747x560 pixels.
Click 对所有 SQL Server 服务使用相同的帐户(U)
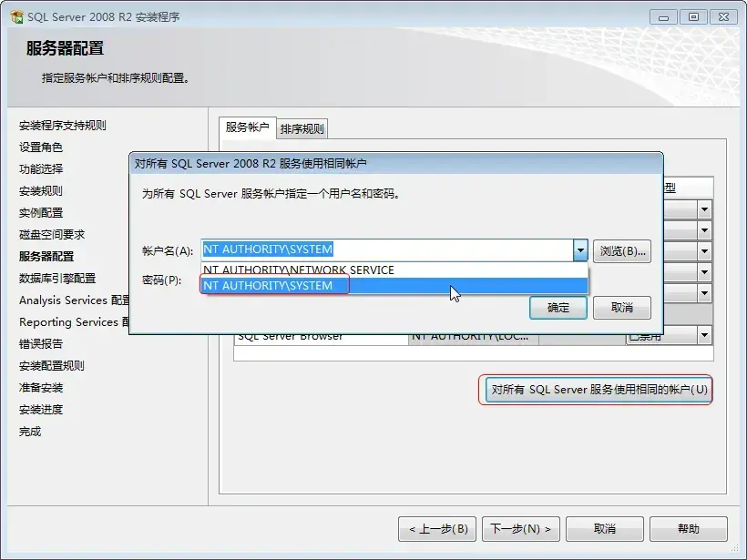coord(599,390)
